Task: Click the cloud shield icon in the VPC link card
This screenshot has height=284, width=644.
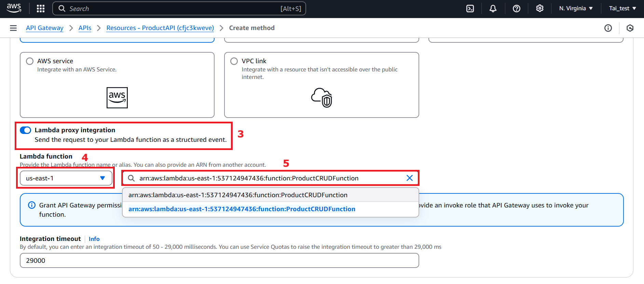Action: (321, 98)
